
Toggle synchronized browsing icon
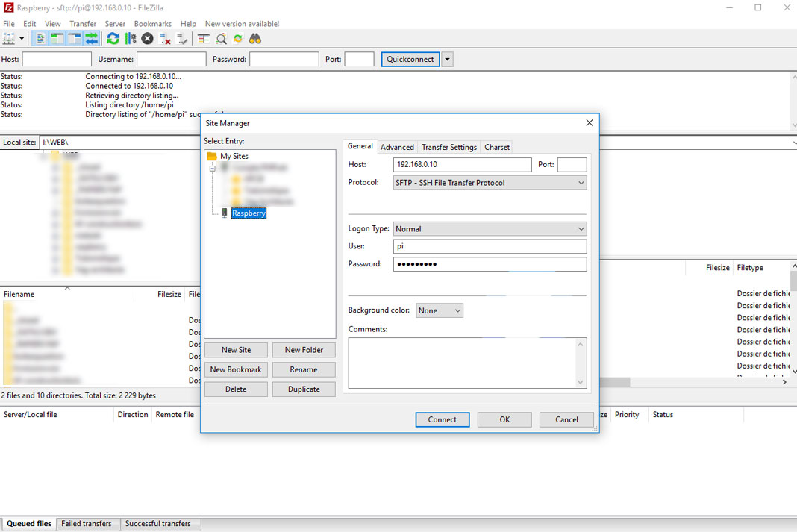point(238,39)
